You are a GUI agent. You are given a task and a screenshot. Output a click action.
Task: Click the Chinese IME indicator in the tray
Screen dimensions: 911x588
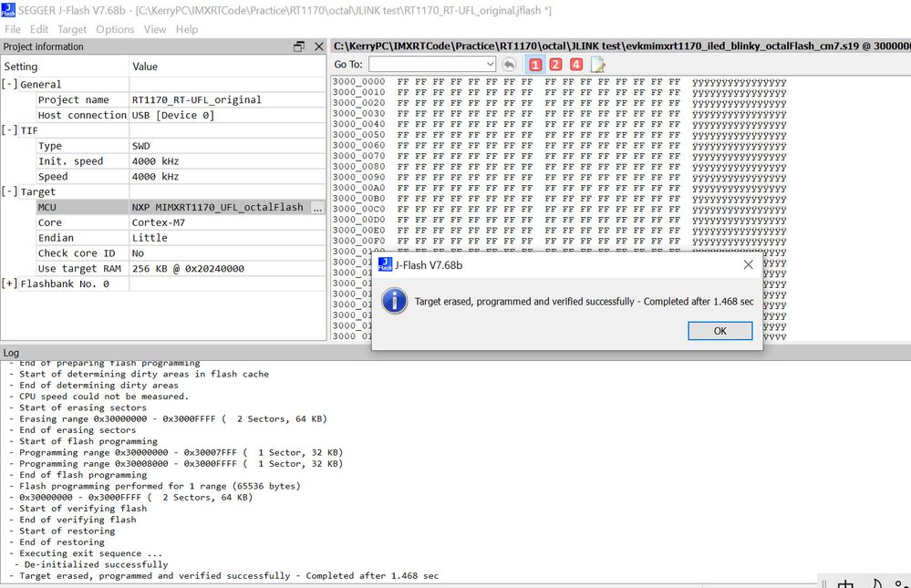(x=845, y=583)
